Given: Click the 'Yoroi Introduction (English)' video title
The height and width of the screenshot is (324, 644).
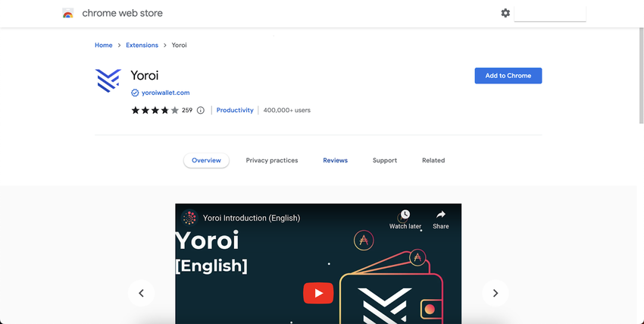Looking at the screenshot, I should tap(252, 218).
